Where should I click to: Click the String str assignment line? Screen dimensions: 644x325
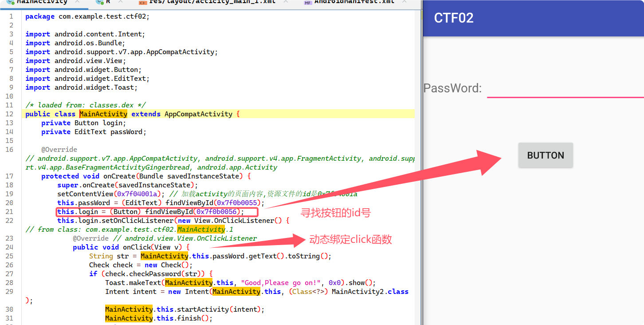pos(210,256)
